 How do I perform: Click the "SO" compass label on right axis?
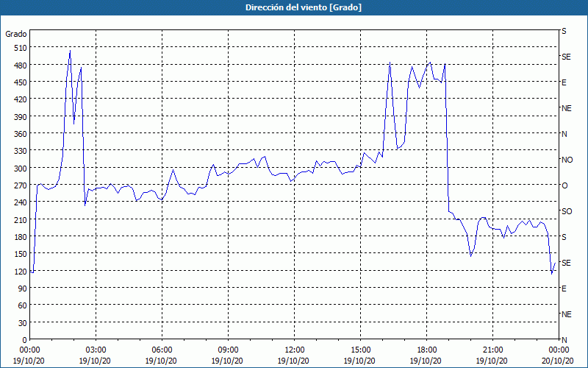point(567,211)
